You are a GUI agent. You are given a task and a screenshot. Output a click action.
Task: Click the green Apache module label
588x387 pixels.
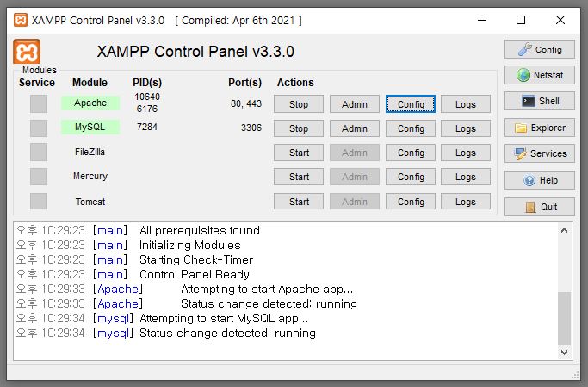[x=90, y=103]
